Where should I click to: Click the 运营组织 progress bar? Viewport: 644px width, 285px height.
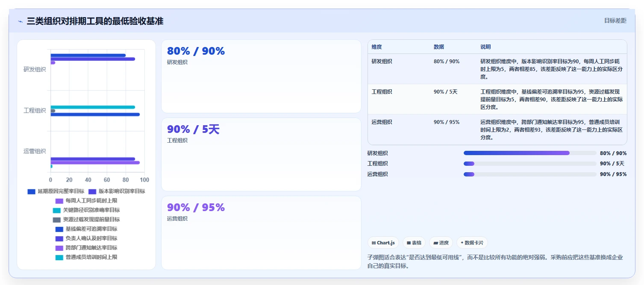pyautogui.click(x=530, y=174)
